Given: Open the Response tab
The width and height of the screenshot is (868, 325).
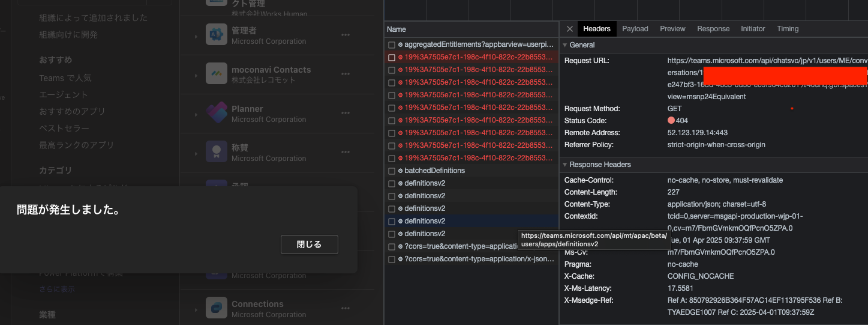Looking at the screenshot, I should click(x=713, y=29).
